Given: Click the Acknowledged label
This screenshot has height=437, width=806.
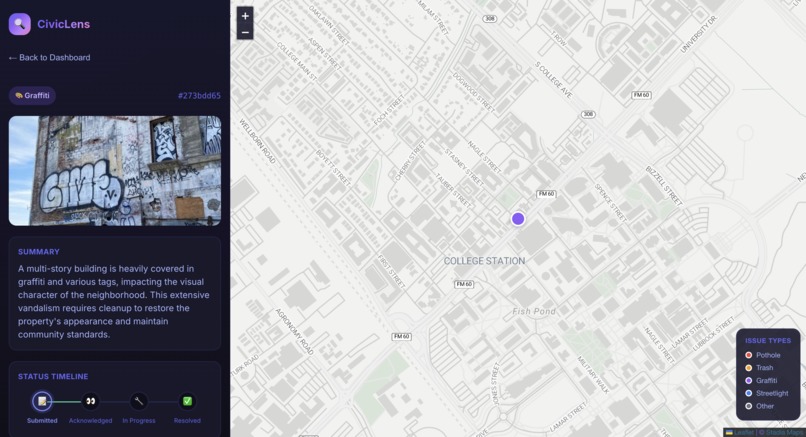Looking at the screenshot, I should pos(90,421).
